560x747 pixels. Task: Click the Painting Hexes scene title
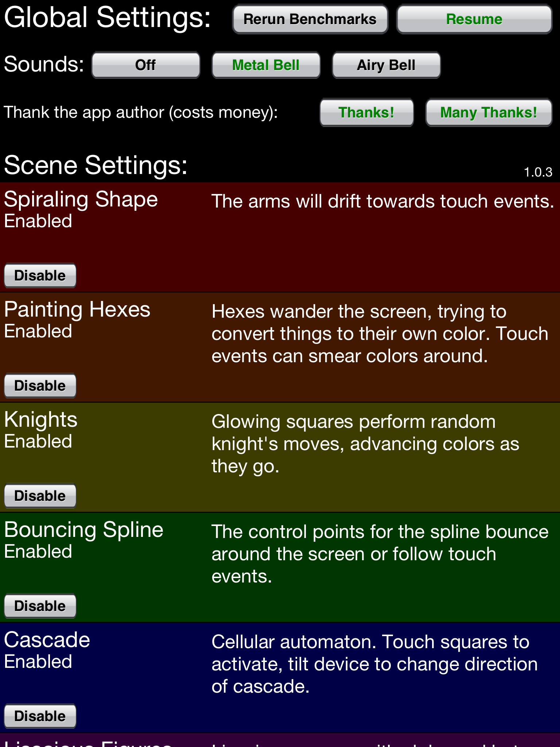[x=77, y=310]
